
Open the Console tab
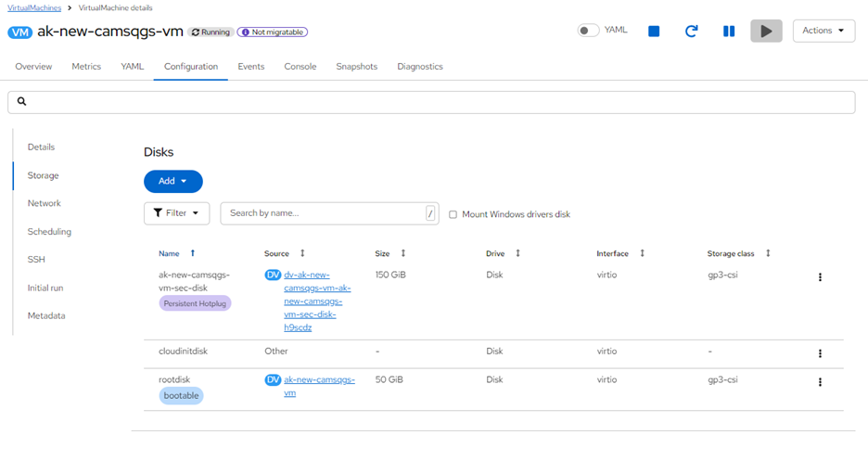[x=300, y=67]
